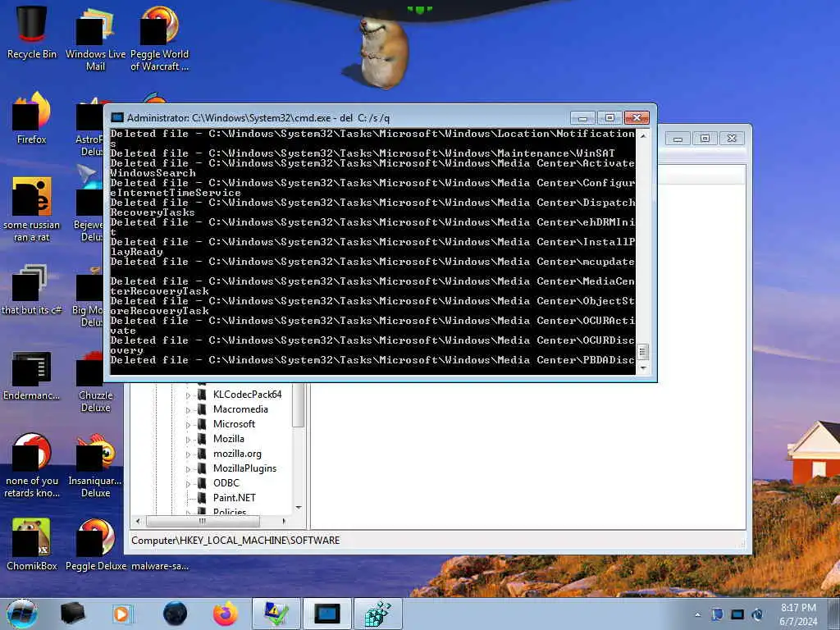Click the hamster gadget on the desktop
The image size is (840, 630).
[x=382, y=51]
